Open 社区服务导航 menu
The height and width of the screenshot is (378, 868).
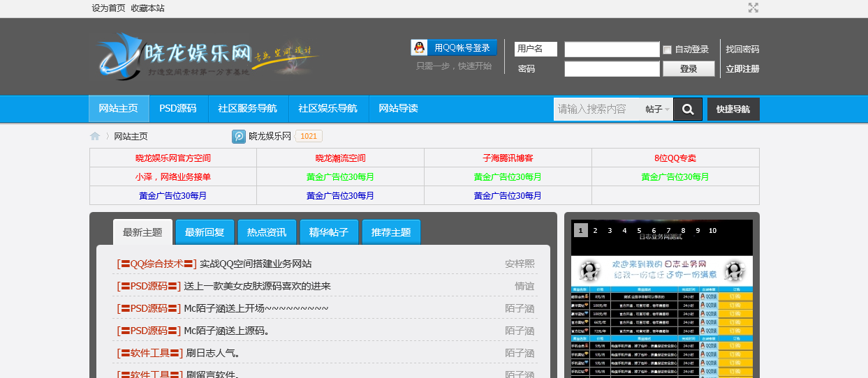point(247,109)
